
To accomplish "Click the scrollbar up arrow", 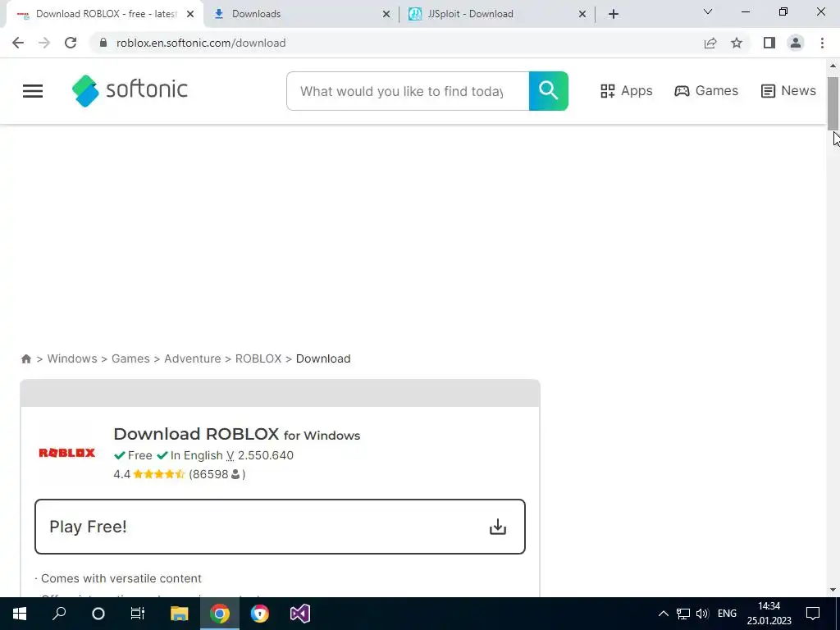I will (833, 66).
